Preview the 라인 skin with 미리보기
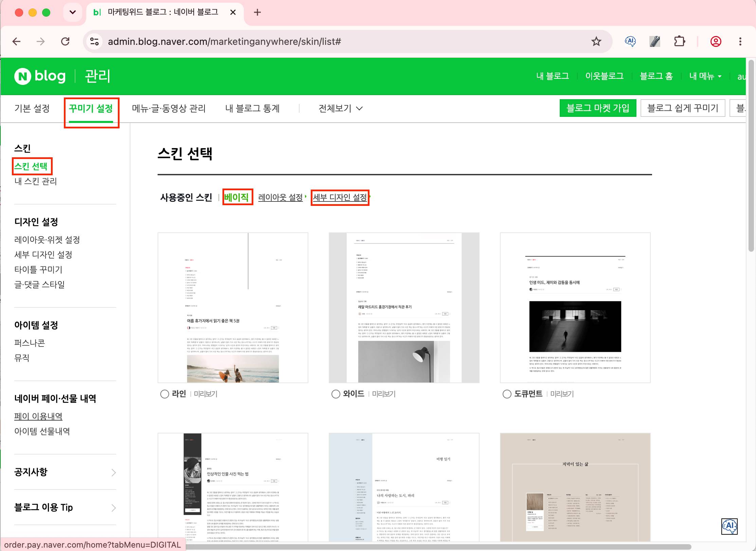Viewport: 756px width, 551px height. pos(206,394)
